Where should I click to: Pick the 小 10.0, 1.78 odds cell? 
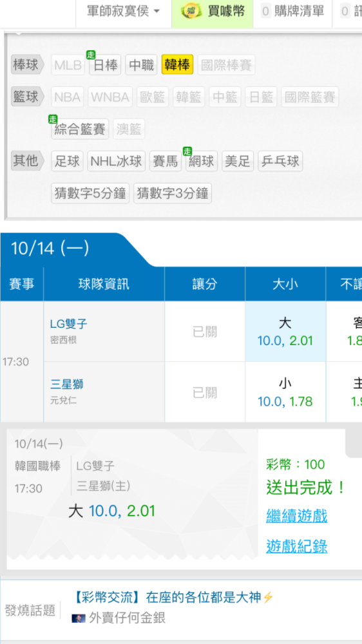(x=285, y=392)
